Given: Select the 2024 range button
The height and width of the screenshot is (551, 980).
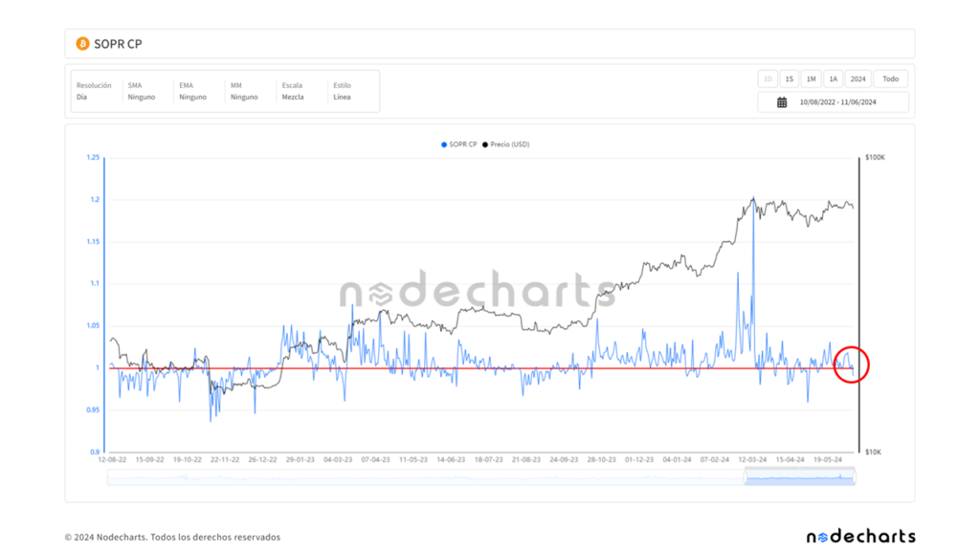Looking at the screenshot, I should pos(857,79).
